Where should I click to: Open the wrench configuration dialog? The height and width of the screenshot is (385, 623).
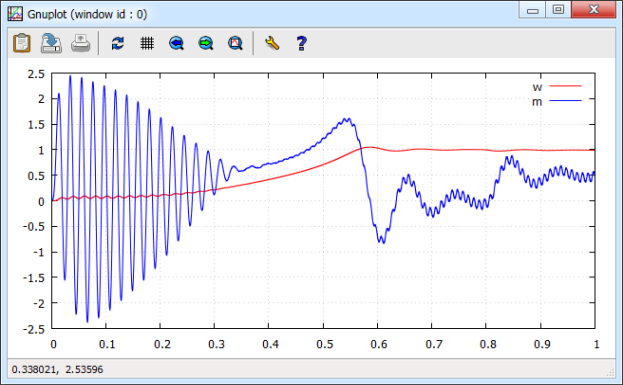point(272,43)
